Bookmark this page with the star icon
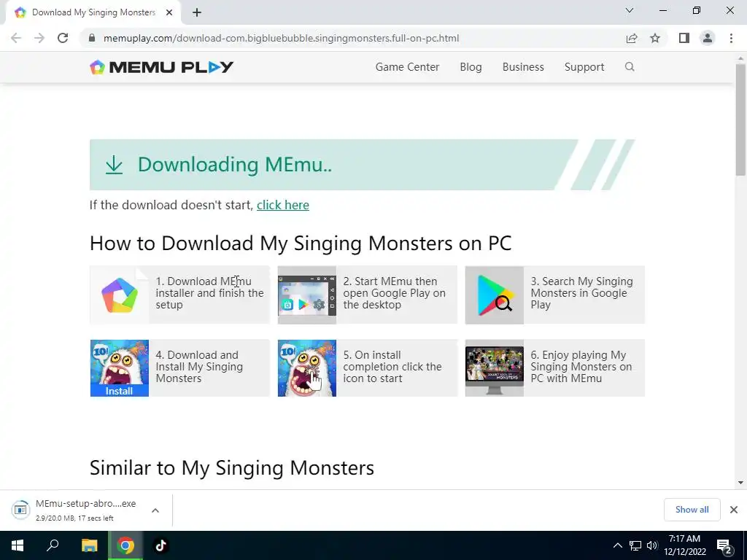 [x=655, y=38]
